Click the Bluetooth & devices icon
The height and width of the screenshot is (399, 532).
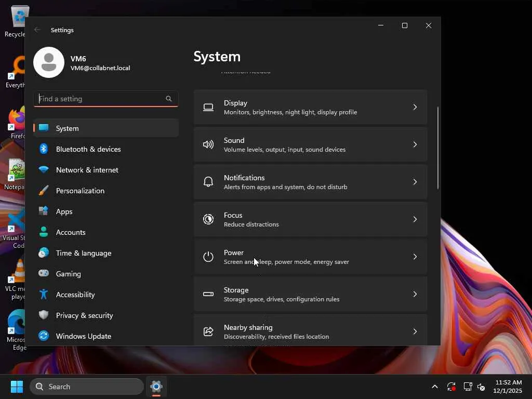44,149
